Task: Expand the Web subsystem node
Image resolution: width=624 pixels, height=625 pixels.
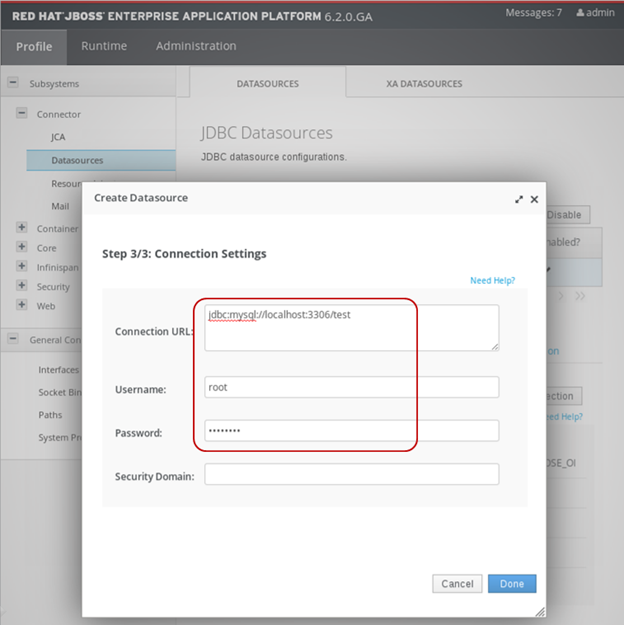Action: (x=22, y=306)
